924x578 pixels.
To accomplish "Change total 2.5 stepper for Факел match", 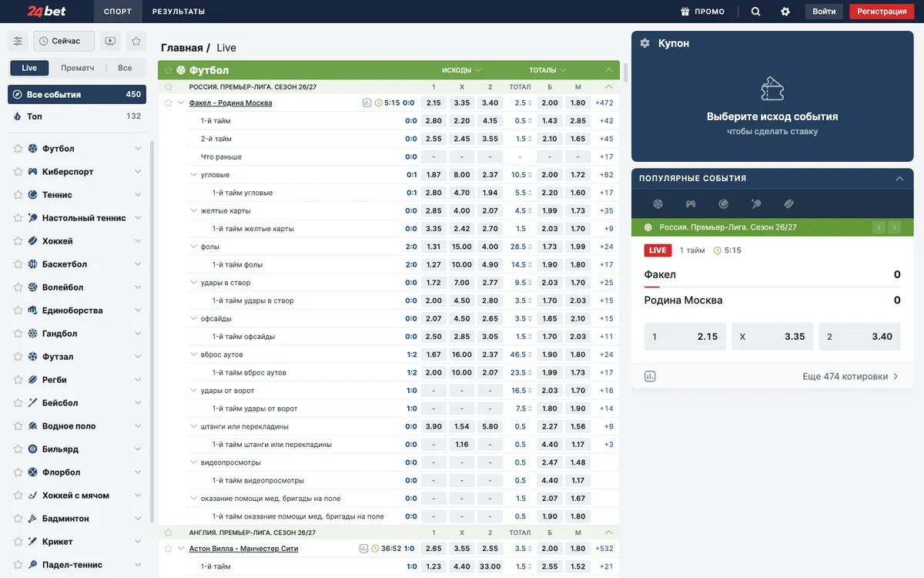I will (530, 102).
